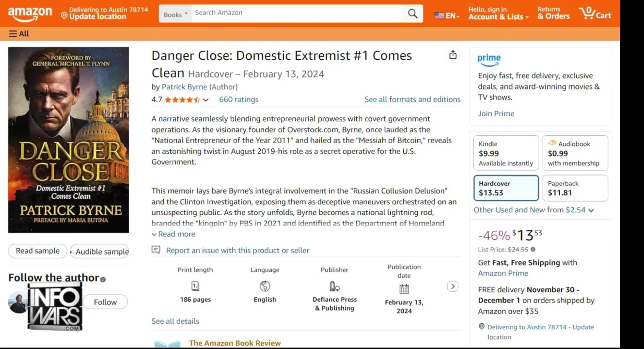Screen dimensions: 644x349
Task: Select the Kindle $9.99 format
Action: [x=506, y=153]
